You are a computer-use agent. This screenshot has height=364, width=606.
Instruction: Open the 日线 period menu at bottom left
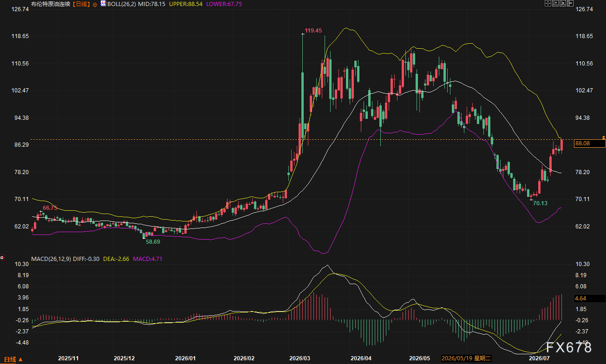(x=11, y=359)
